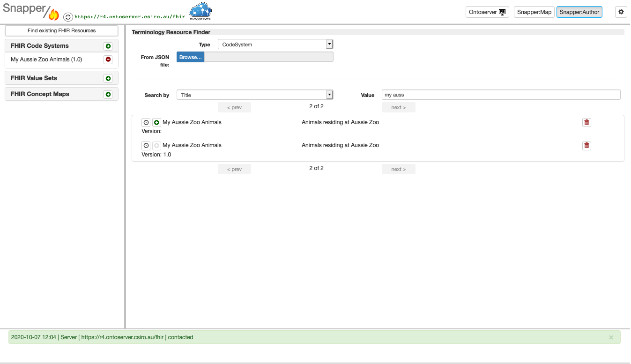This screenshot has height=364, width=631.
Task: Add a new FHIR Value Set
Action: (108, 78)
